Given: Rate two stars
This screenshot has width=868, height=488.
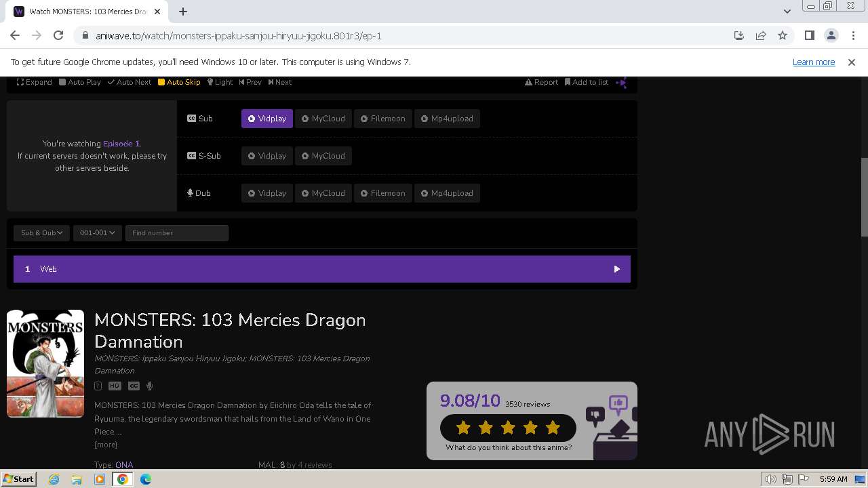Looking at the screenshot, I should point(486,428).
